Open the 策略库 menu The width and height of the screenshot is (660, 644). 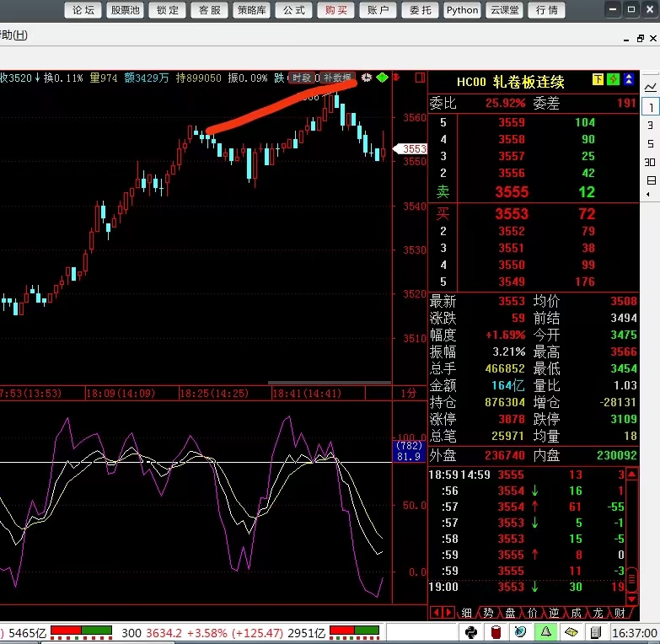(x=250, y=10)
